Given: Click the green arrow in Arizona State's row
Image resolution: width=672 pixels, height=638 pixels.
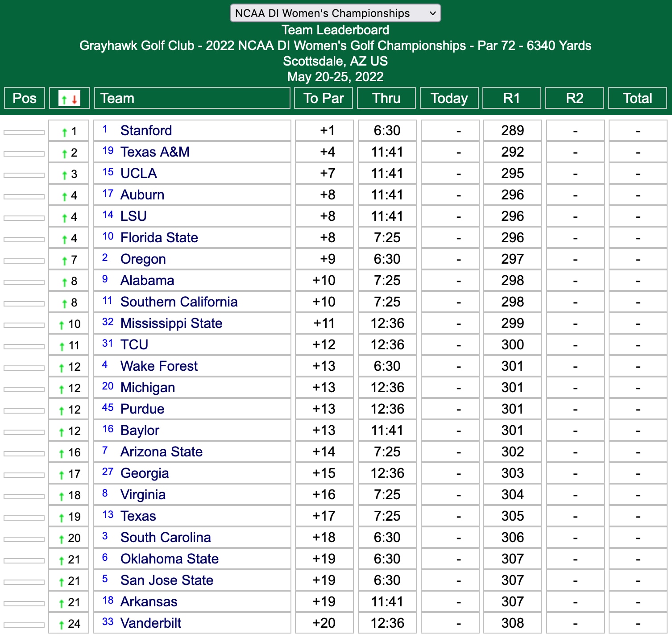Looking at the screenshot, I should click(62, 453).
